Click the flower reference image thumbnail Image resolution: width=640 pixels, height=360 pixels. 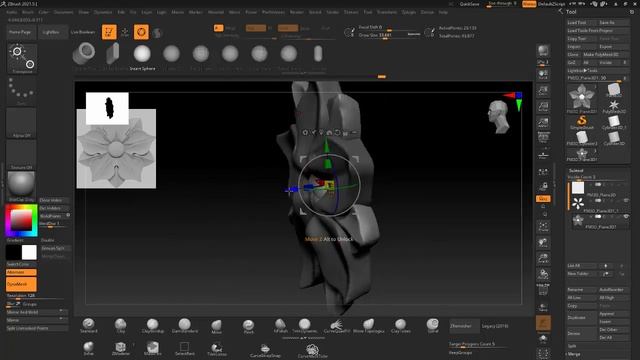coord(116,149)
